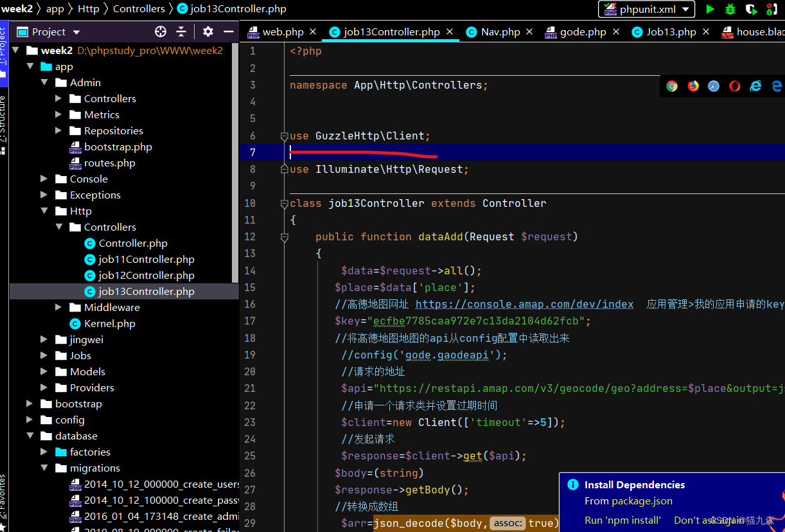Screen dimensions: 785x532
Task: Select job11Controller.php in the project tree
Action: (x=146, y=259)
